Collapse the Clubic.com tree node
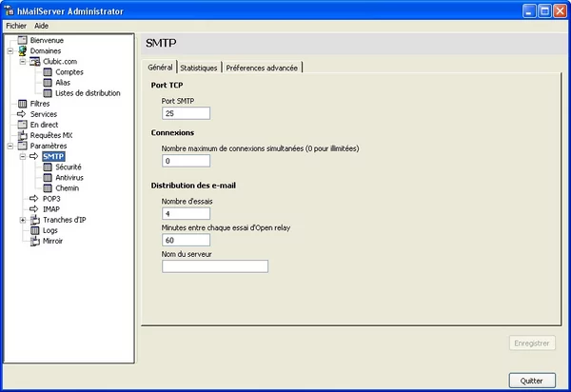 coord(23,62)
